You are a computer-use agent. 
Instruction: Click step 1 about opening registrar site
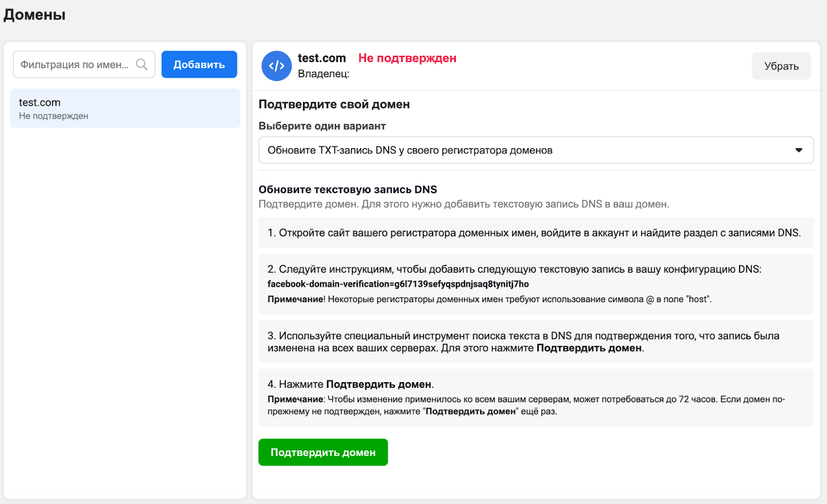[534, 233]
